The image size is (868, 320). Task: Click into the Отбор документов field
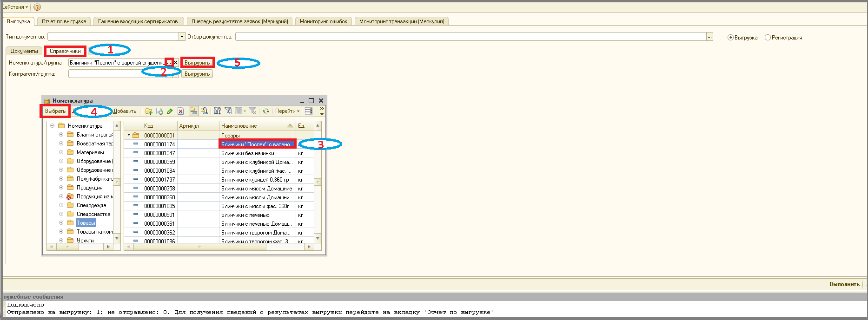[x=471, y=37]
